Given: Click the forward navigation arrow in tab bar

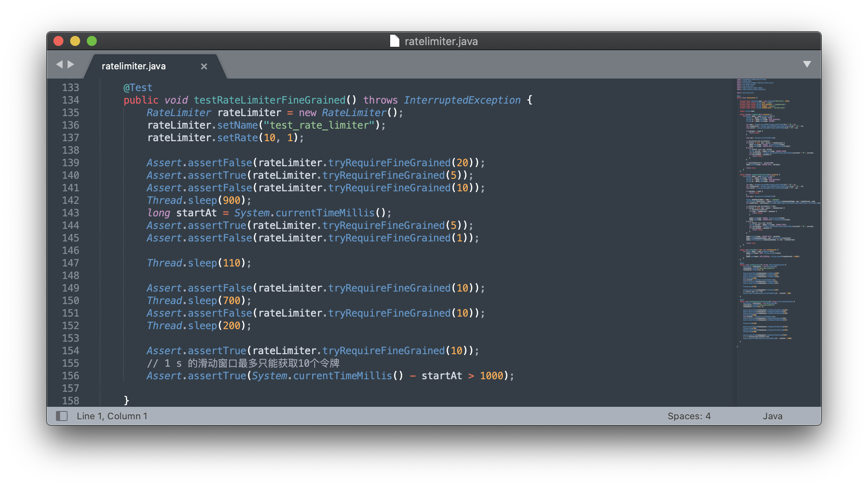Looking at the screenshot, I should [71, 64].
